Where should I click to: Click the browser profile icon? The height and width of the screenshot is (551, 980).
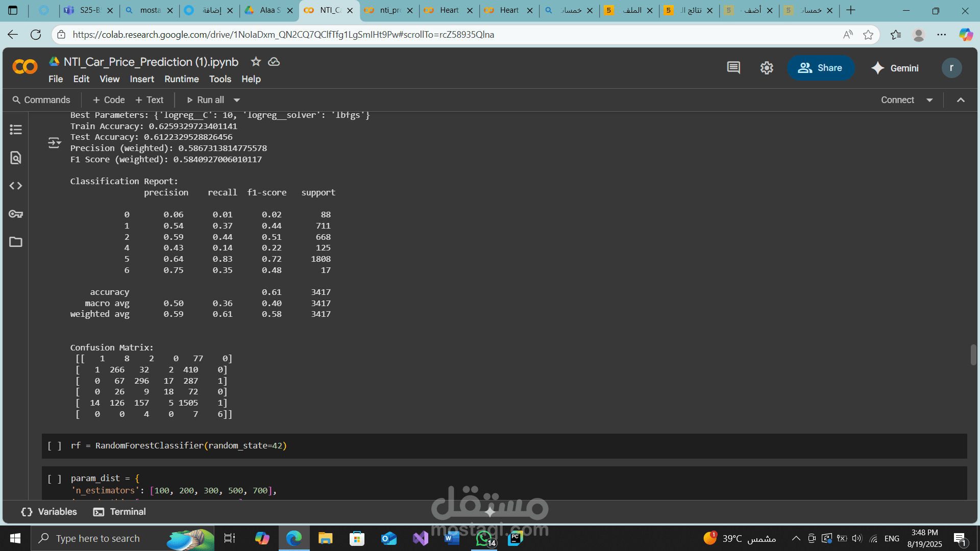coord(919,34)
